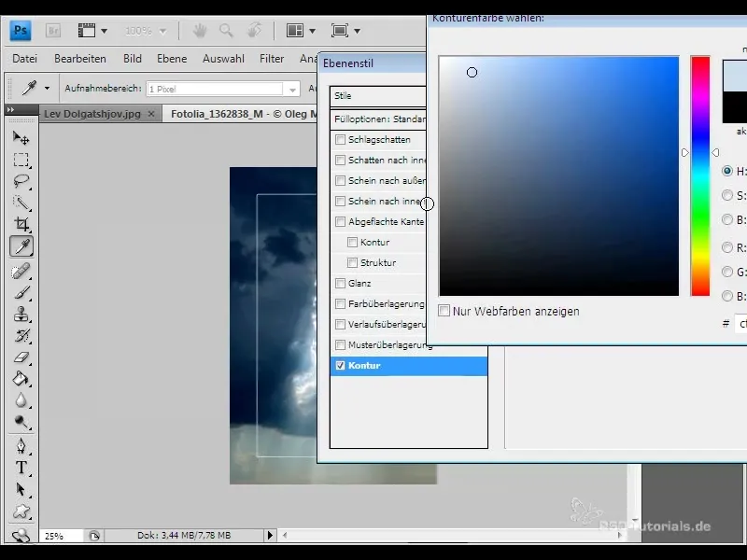Viewport: 747px width, 560px height.
Task: Enable the Schlagschatten checkbox
Action: point(340,139)
